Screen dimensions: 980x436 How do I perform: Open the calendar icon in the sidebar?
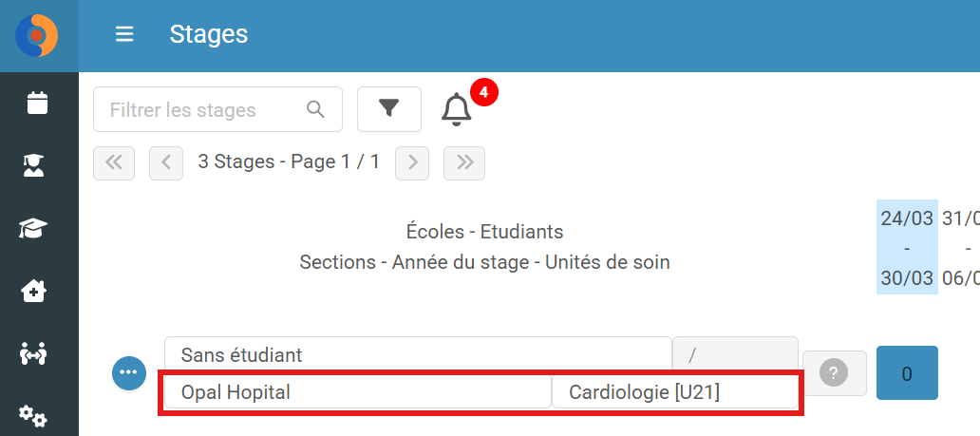[37, 103]
